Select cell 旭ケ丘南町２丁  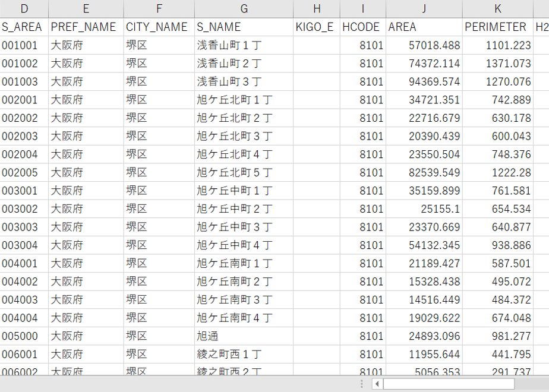click(244, 282)
